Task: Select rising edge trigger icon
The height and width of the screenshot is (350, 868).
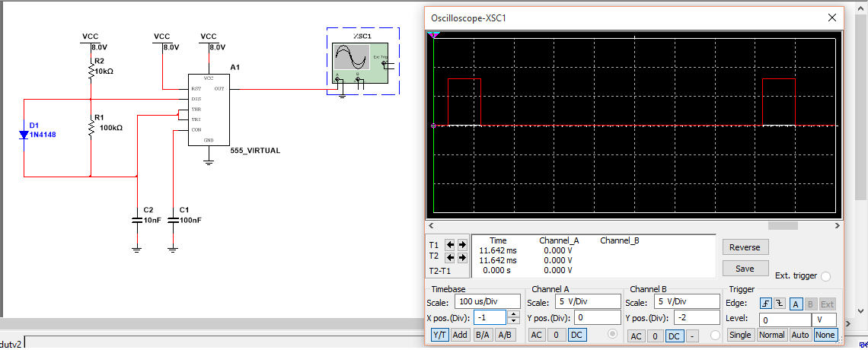Action: [x=765, y=304]
